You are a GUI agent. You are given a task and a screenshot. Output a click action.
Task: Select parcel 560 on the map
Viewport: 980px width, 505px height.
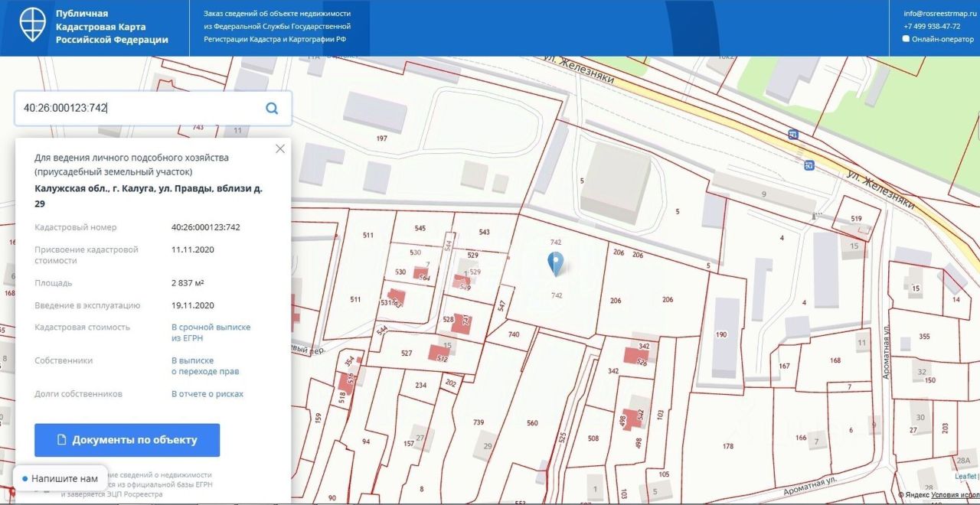click(x=533, y=422)
